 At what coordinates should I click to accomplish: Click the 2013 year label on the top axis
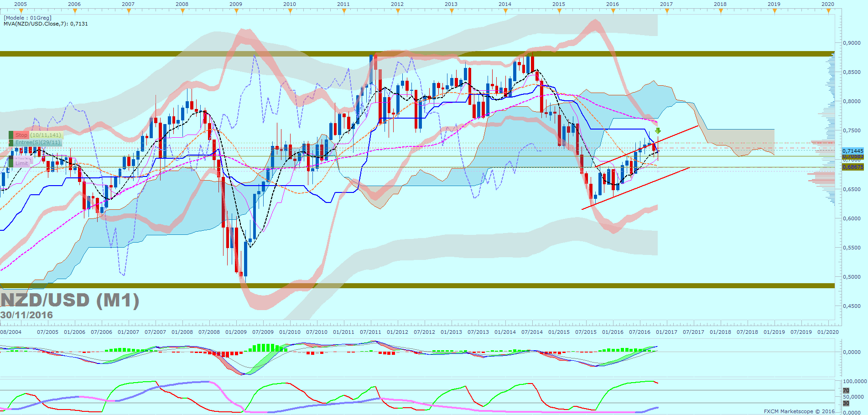451,4
